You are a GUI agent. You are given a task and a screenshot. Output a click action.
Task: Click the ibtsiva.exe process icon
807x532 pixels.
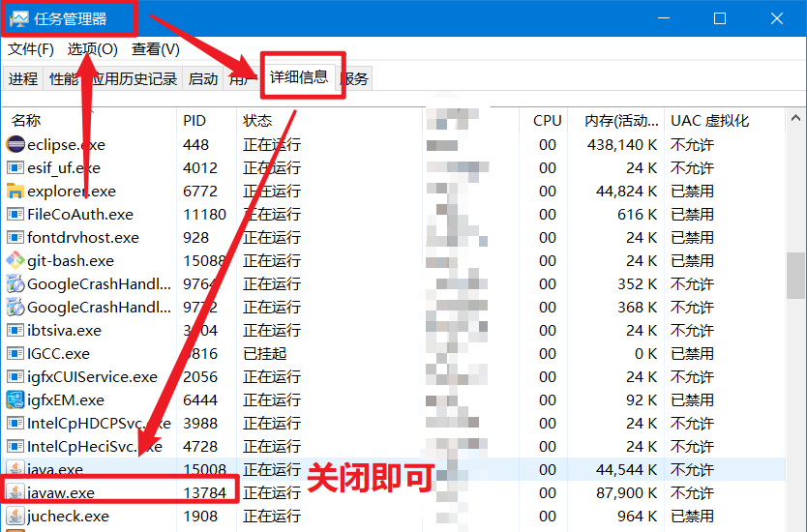(15, 330)
